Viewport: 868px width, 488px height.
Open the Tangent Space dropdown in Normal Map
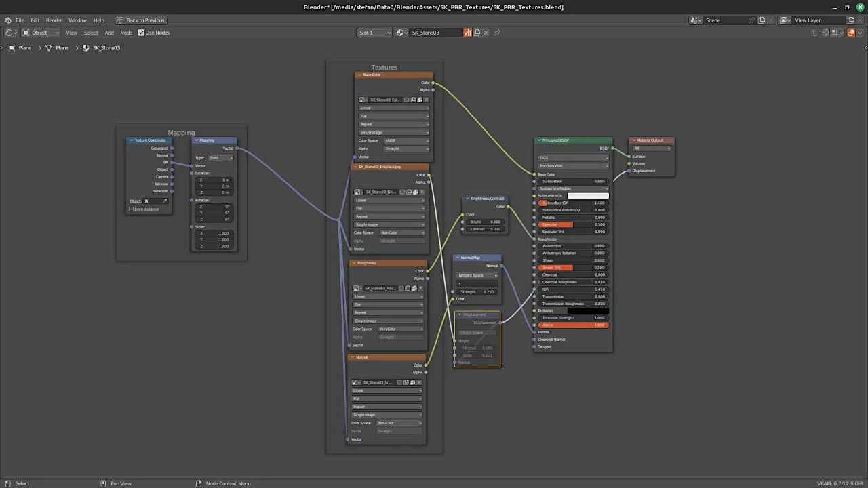(x=478, y=275)
